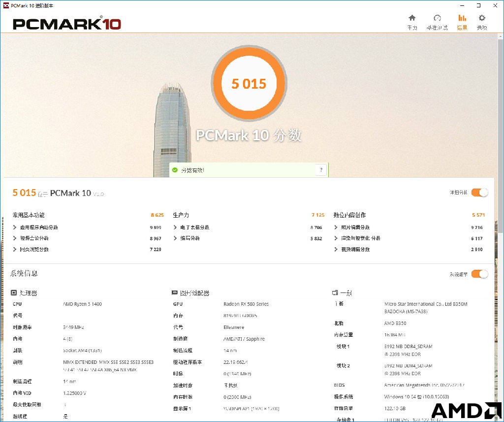504x422 pixels.
Task: Click the driver version 22.19.662.4 value
Action: pos(236,362)
